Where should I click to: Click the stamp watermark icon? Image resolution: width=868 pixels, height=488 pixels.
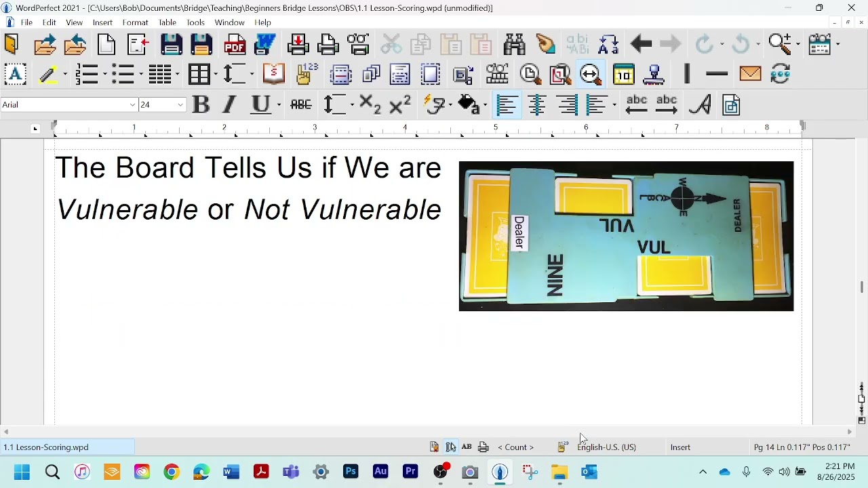[654, 74]
